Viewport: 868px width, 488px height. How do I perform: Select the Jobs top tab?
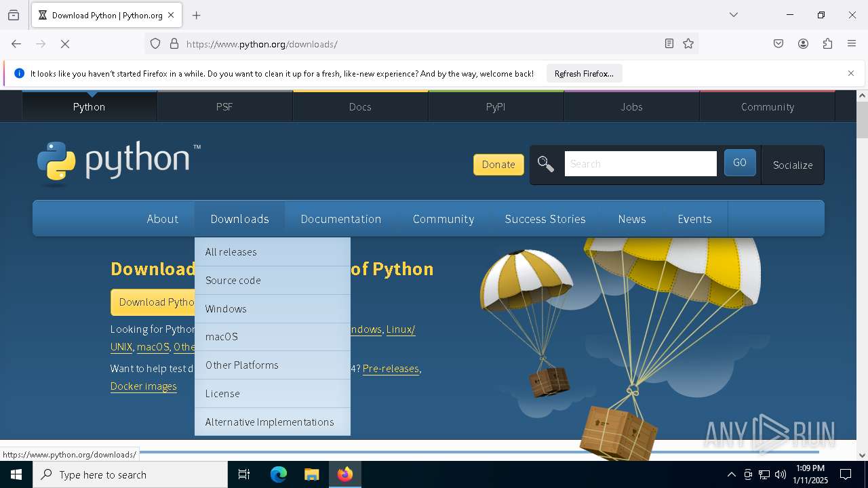[x=631, y=107]
